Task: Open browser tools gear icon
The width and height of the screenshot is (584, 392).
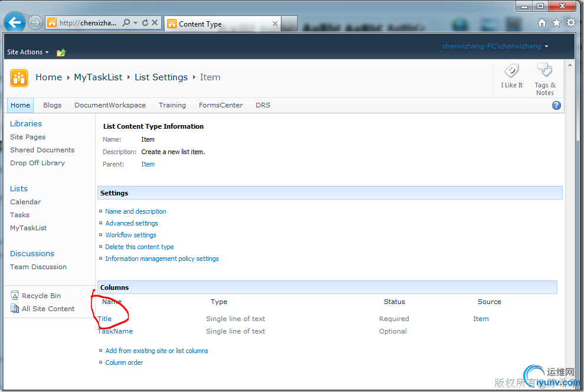Action: click(x=571, y=22)
